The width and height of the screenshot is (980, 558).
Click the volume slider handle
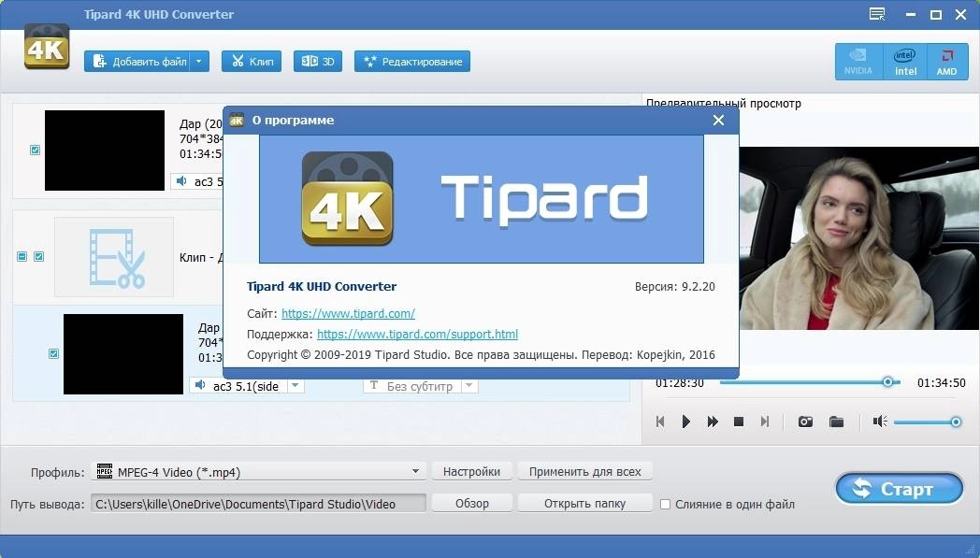pos(956,422)
